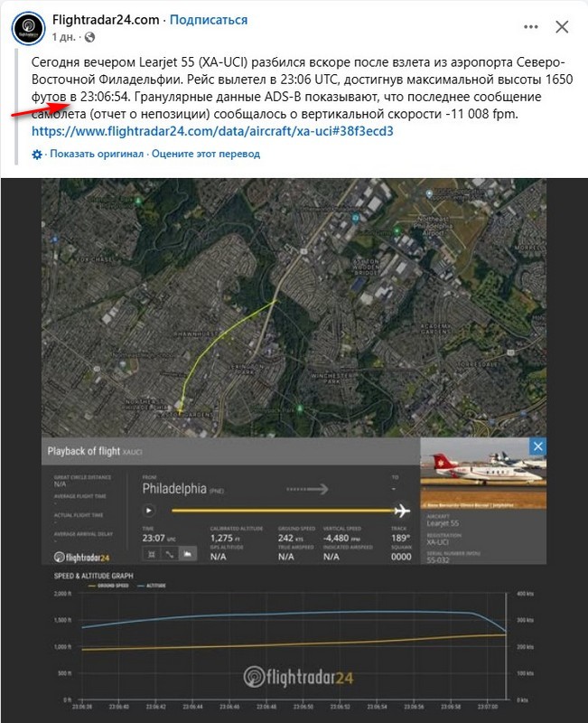The width and height of the screenshot is (588, 723).
Task: Open the Flightradar24.com profile avatar
Action: (x=28, y=28)
